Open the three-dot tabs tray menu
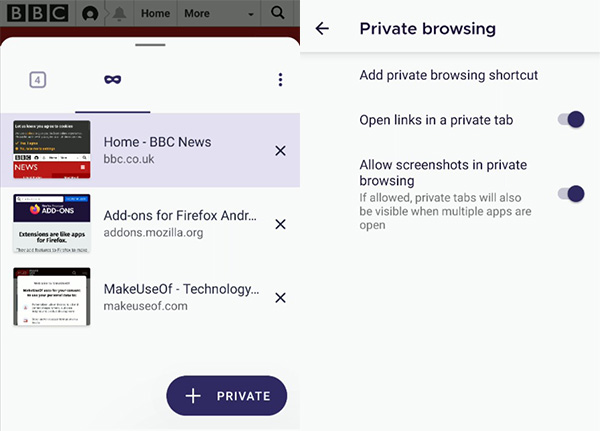 coord(280,80)
